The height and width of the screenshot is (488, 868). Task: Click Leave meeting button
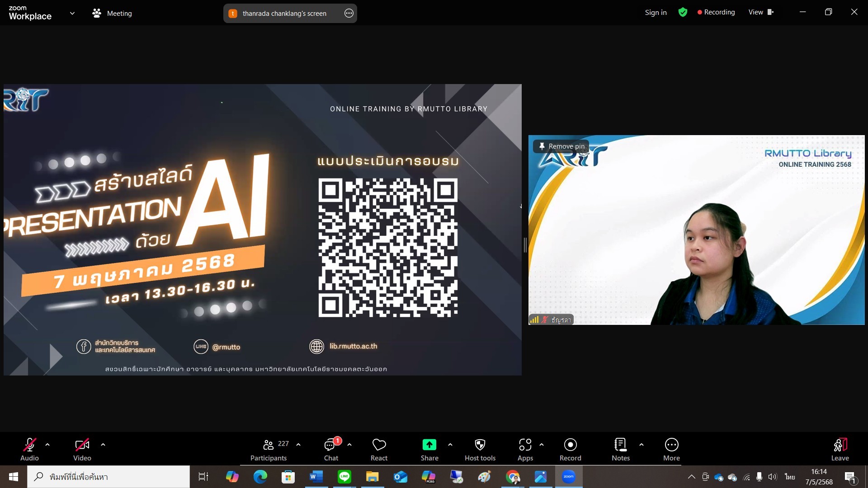pos(840,450)
